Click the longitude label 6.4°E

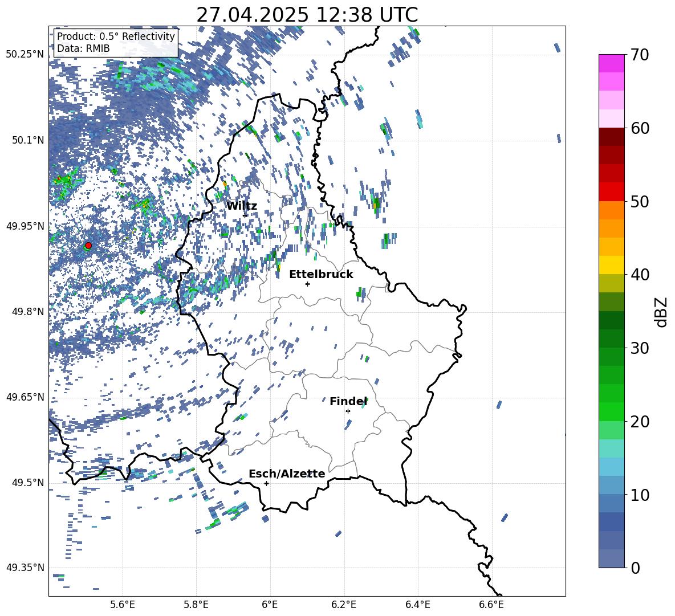(417, 605)
